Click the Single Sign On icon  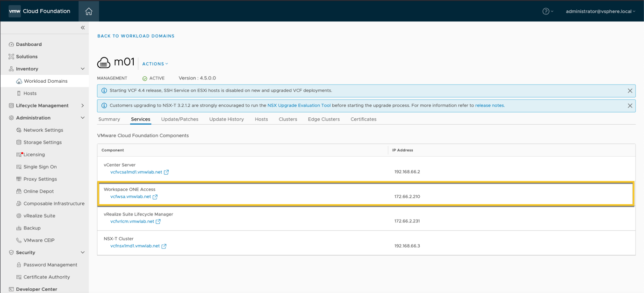pos(19,167)
